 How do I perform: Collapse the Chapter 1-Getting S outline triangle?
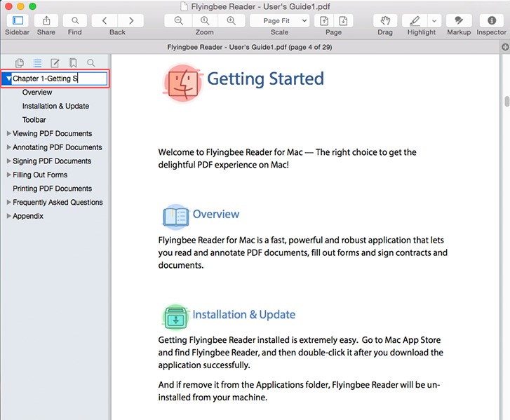(x=9, y=79)
